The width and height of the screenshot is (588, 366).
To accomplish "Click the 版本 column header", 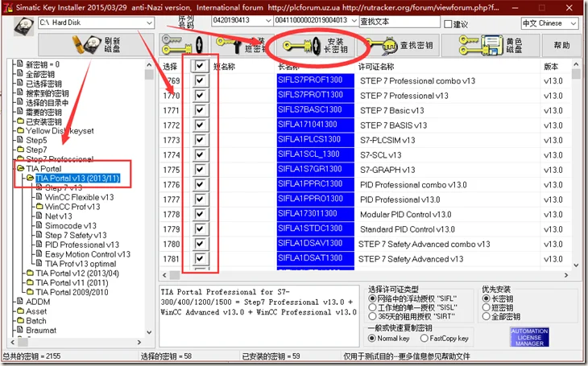I will [551, 67].
